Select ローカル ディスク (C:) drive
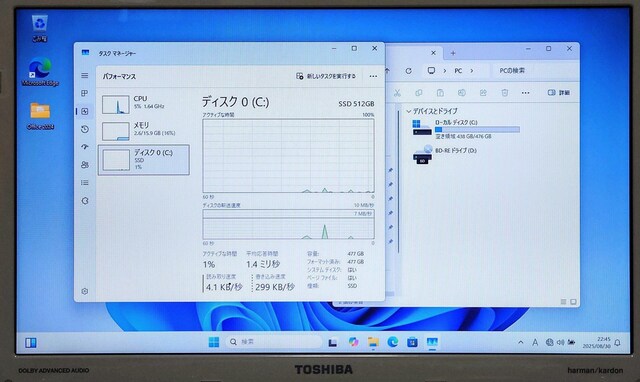 click(x=466, y=129)
